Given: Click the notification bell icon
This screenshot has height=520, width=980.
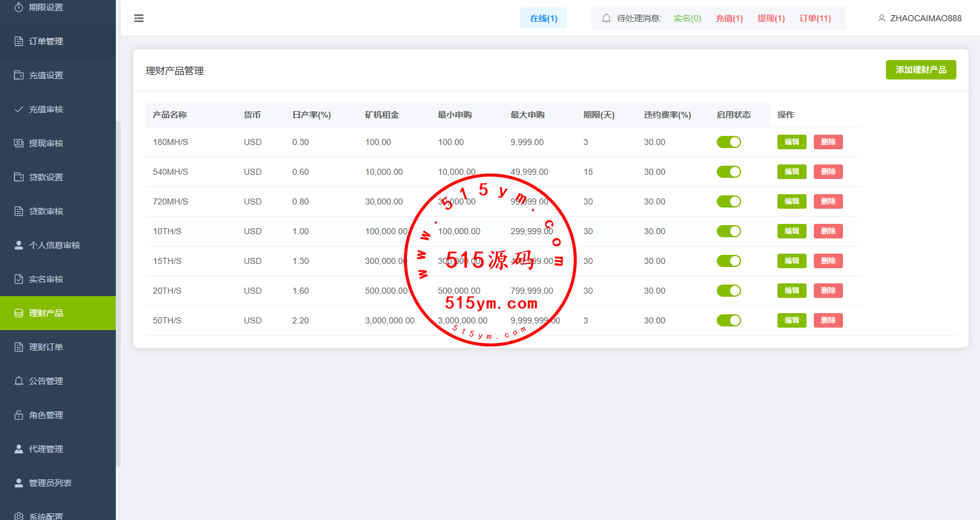Looking at the screenshot, I should coord(606,18).
